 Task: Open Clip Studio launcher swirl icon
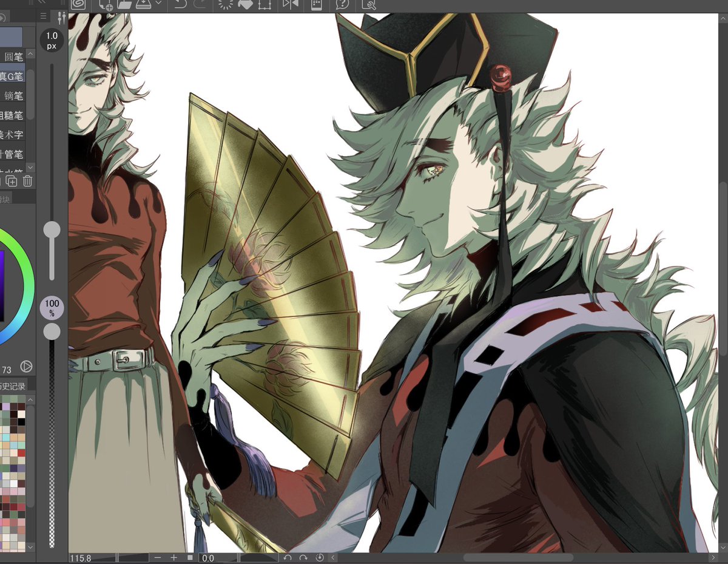[78, 4]
